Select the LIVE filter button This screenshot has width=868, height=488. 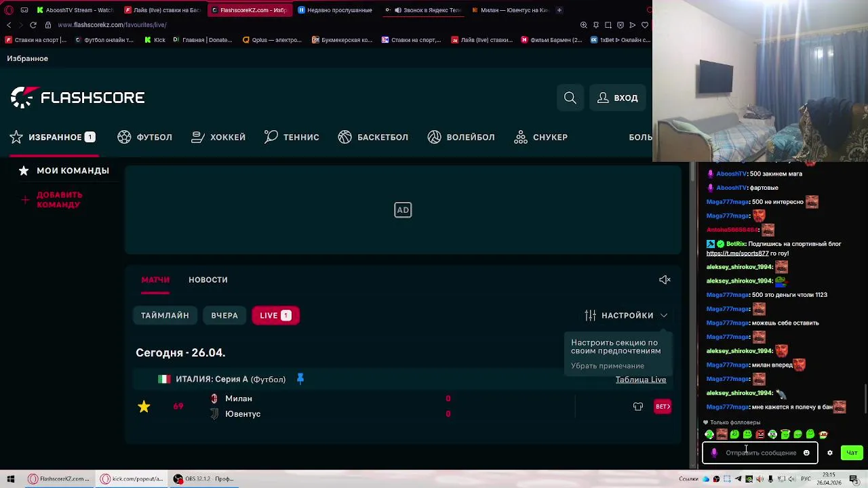[x=275, y=315]
